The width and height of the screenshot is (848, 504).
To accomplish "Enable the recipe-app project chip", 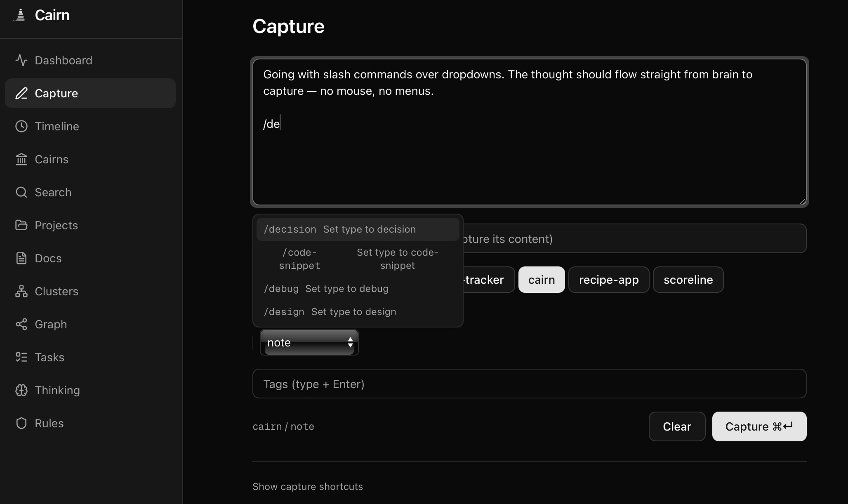I will coord(609,280).
